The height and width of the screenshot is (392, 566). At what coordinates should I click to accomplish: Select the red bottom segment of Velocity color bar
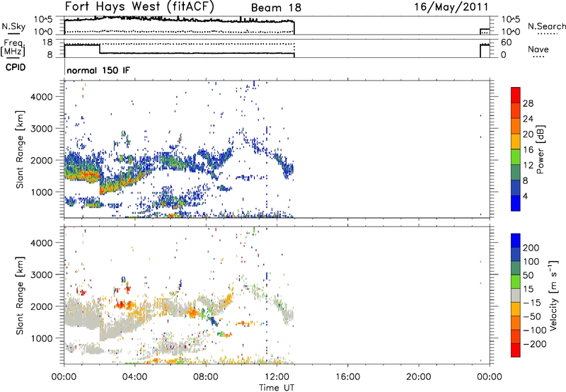coord(516,350)
